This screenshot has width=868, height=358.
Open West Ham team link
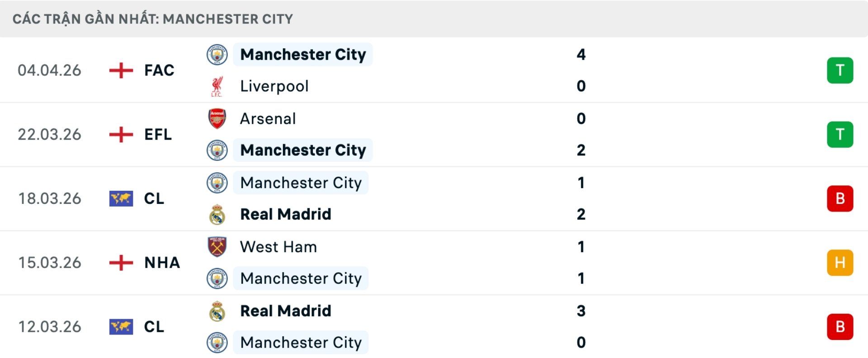pyautogui.click(x=278, y=247)
